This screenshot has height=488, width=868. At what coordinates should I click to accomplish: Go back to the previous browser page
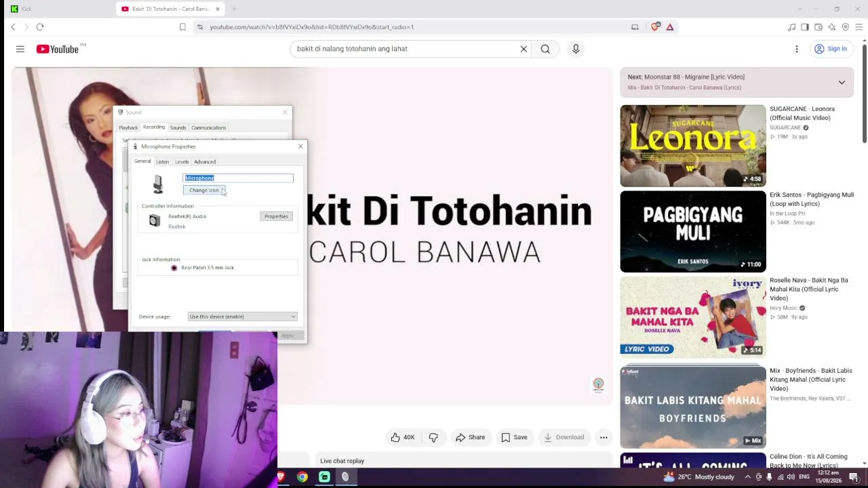coord(13,27)
